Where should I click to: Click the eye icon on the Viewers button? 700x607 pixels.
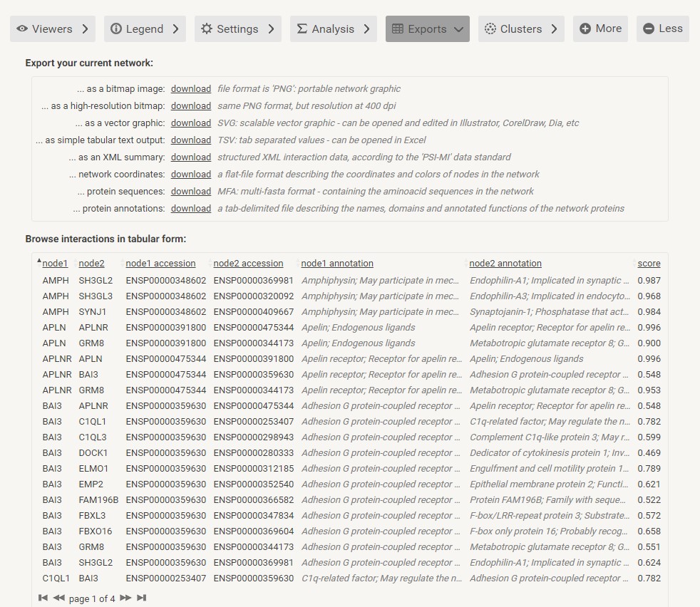pyautogui.click(x=22, y=28)
